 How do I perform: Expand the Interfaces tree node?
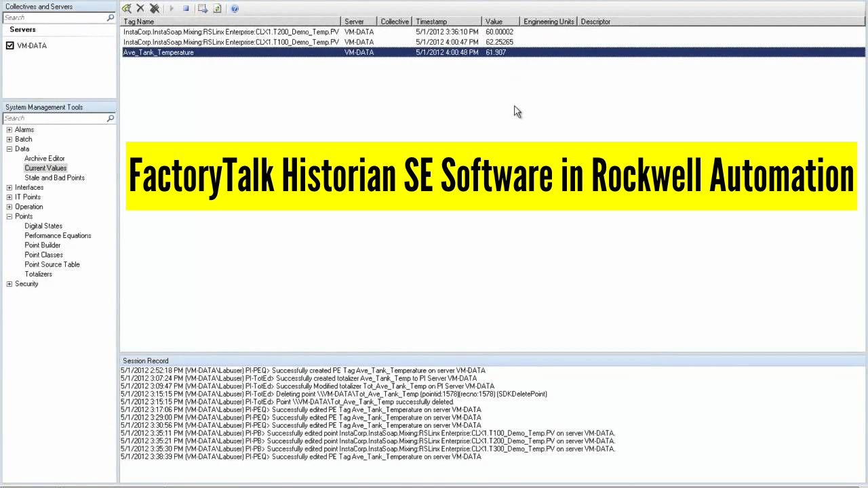(9, 187)
